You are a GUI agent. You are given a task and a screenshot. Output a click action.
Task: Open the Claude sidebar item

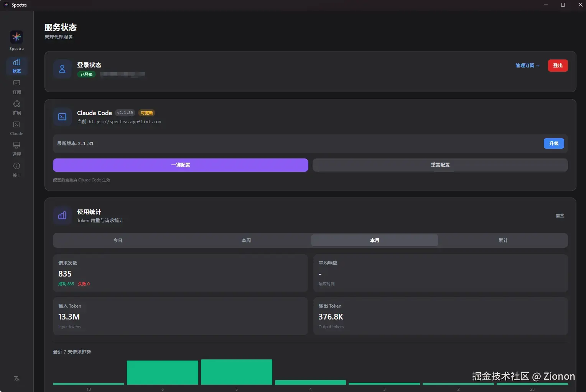tap(16, 128)
